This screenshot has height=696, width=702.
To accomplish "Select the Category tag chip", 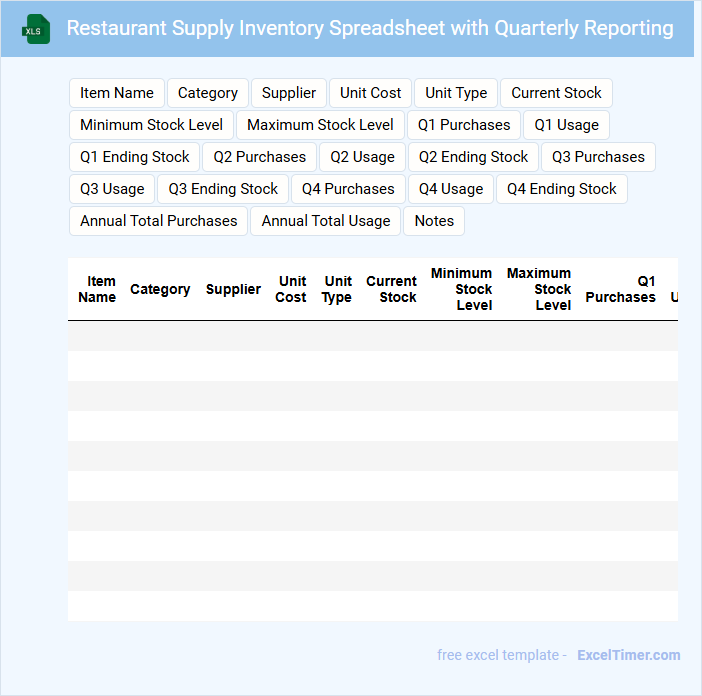I will [x=208, y=93].
